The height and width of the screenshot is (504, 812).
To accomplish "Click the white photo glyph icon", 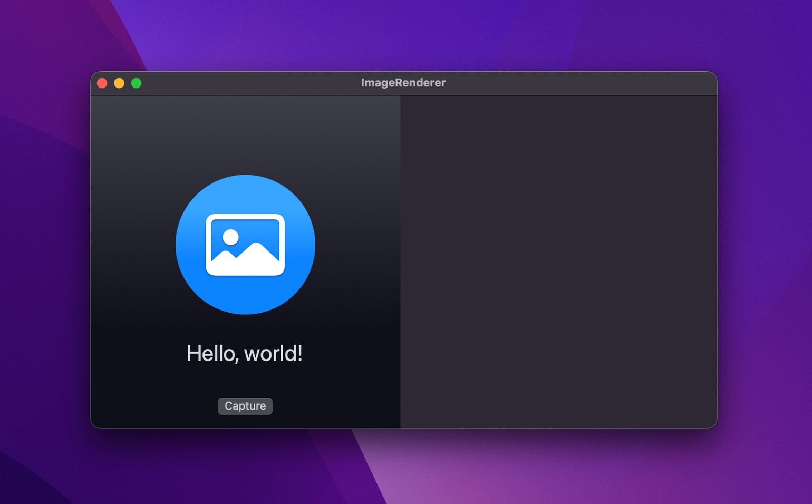I will tap(245, 245).
